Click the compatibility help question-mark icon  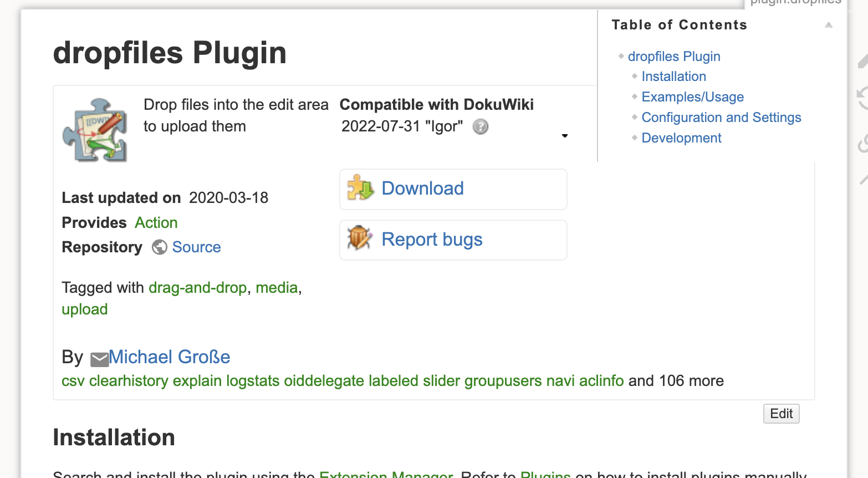pyautogui.click(x=481, y=127)
